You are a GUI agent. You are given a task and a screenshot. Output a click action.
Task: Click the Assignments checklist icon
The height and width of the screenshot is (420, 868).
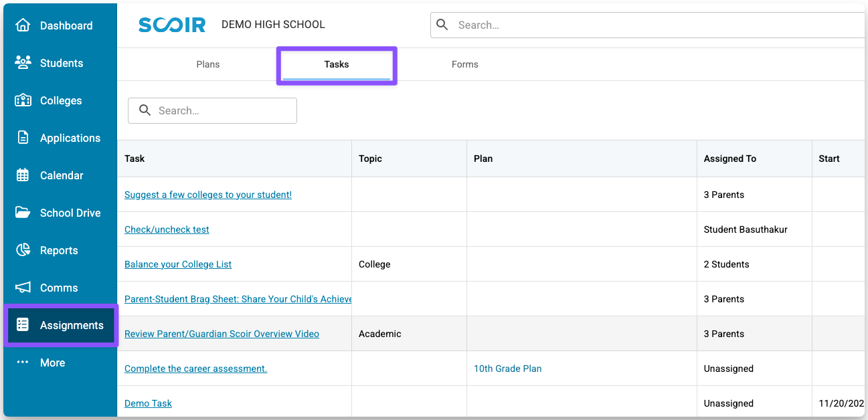[23, 325]
